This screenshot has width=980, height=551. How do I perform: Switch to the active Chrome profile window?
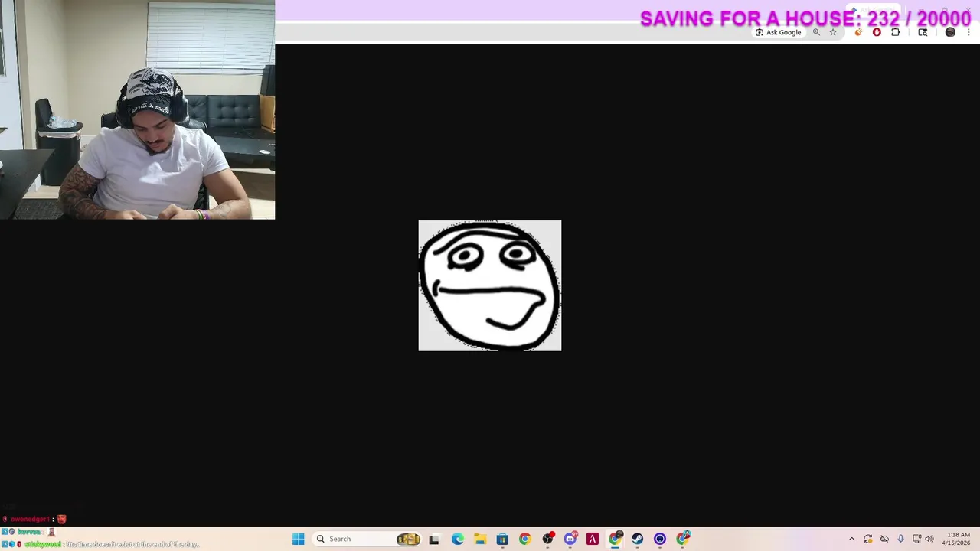[x=615, y=539]
